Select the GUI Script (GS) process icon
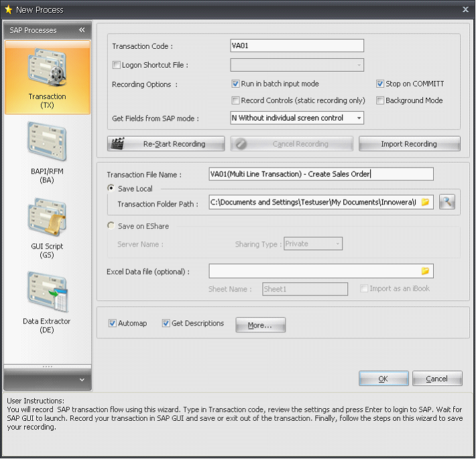Screen dimensions: 476x459 [x=47, y=226]
